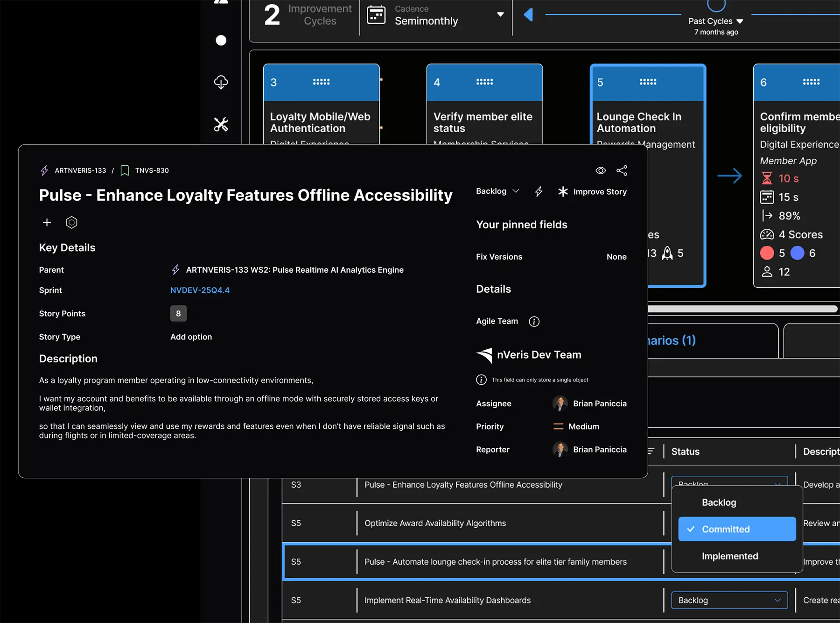Open the NVDEV-25Q4.4 sprint link

tap(200, 290)
